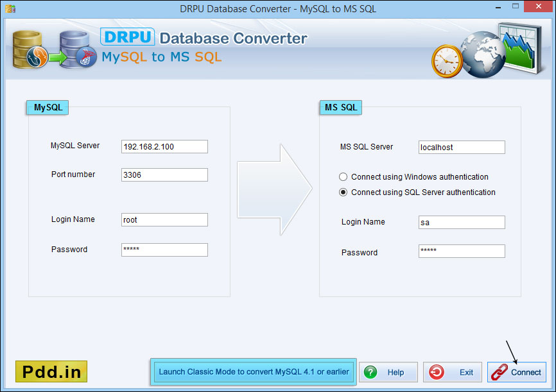
Task: Minimize the window
Action: tap(498, 6)
